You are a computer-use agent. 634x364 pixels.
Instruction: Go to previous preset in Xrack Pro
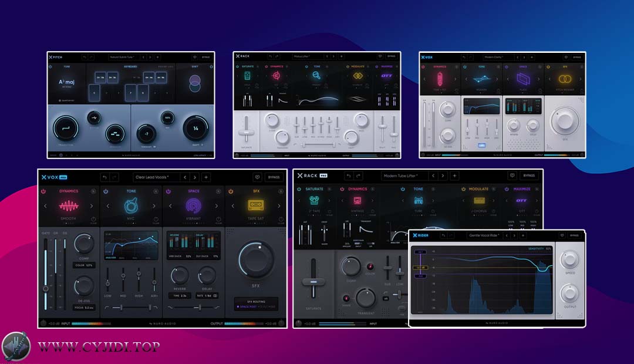coord(433,176)
